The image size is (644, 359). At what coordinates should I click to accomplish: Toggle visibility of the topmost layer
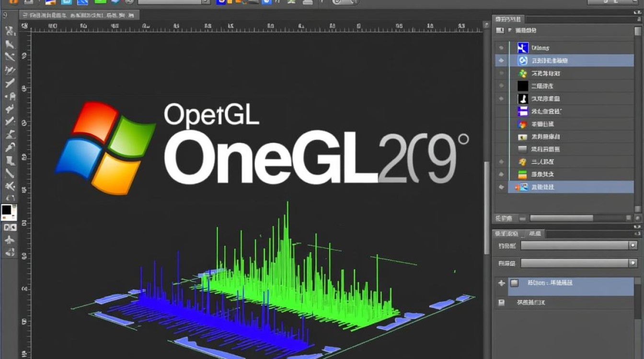(x=501, y=47)
